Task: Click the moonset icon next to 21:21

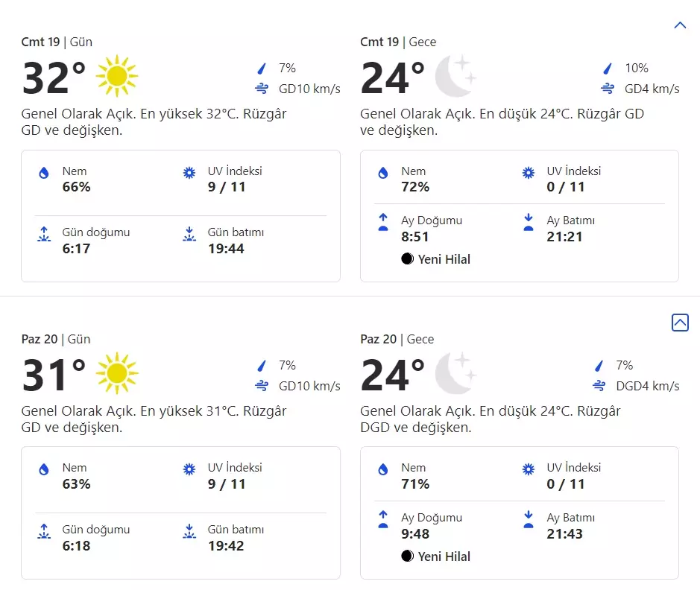Action: (x=529, y=222)
